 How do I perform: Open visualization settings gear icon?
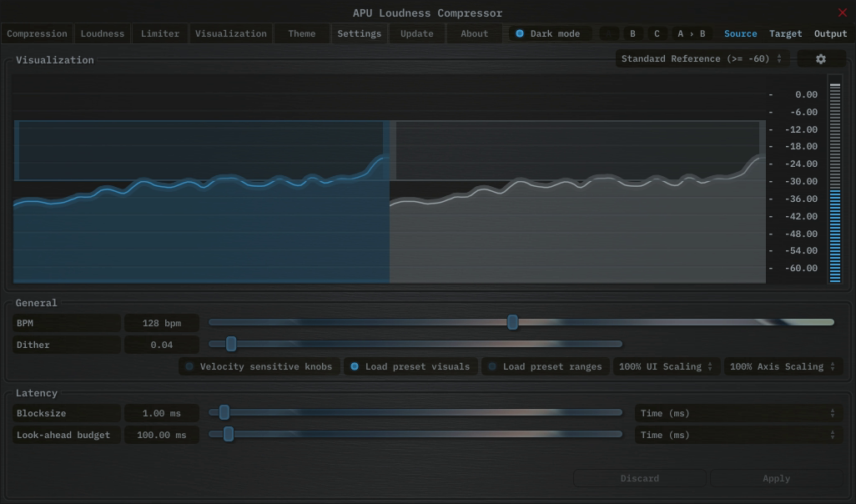point(820,59)
